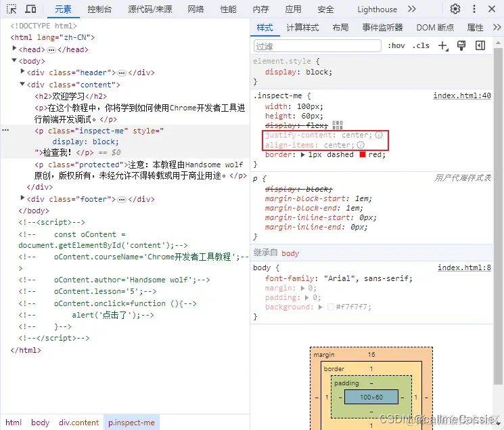This screenshot has width=504, height=430.
Task: Open the red border color swatch
Action: (363, 155)
